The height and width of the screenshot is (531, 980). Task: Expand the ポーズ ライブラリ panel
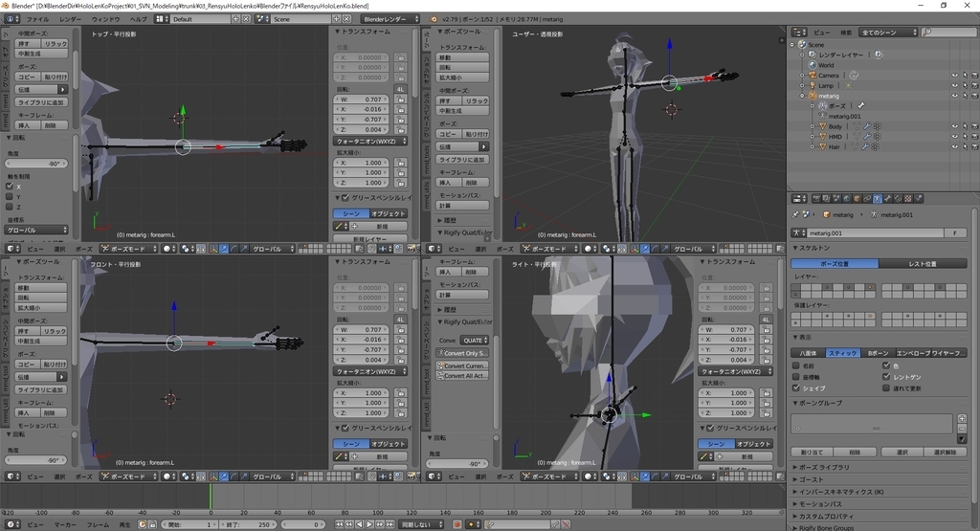823,467
